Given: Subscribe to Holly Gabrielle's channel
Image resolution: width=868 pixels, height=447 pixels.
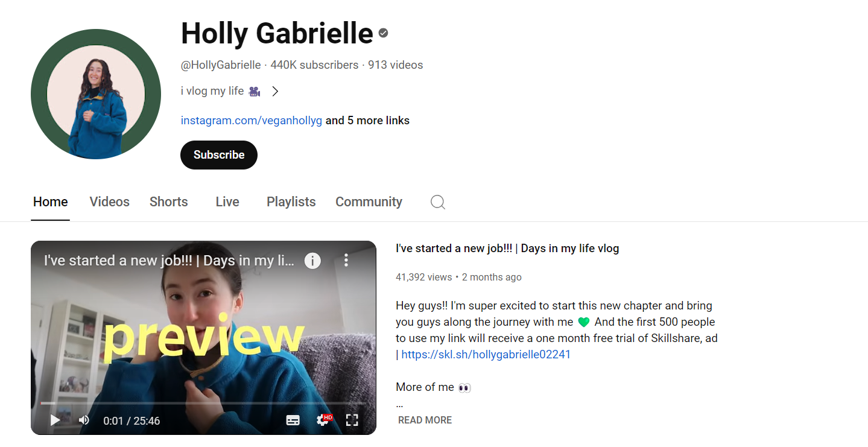Looking at the screenshot, I should point(219,155).
